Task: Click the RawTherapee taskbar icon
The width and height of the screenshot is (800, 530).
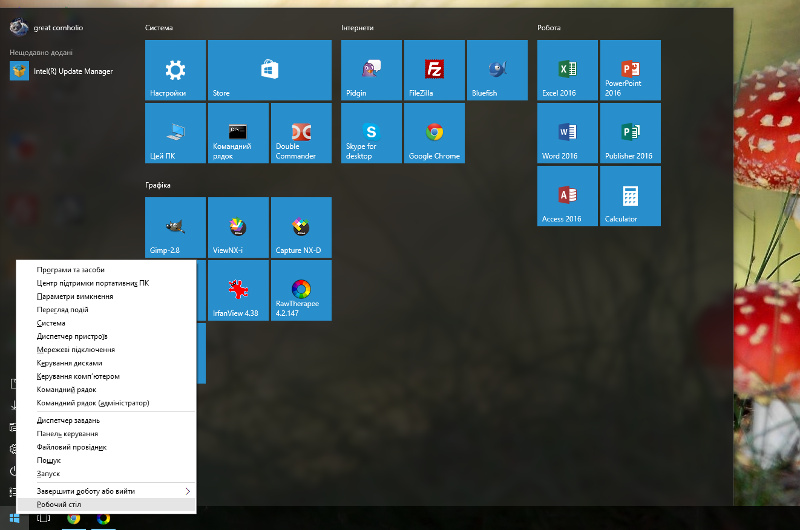Action: (104, 518)
